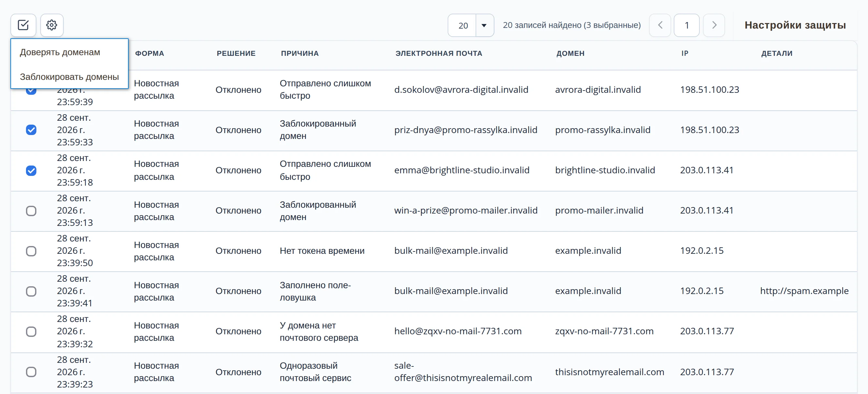This screenshot has height=394, width=868.
Task: Choose "Заблокировать домены" menu option
Action: 70,77
